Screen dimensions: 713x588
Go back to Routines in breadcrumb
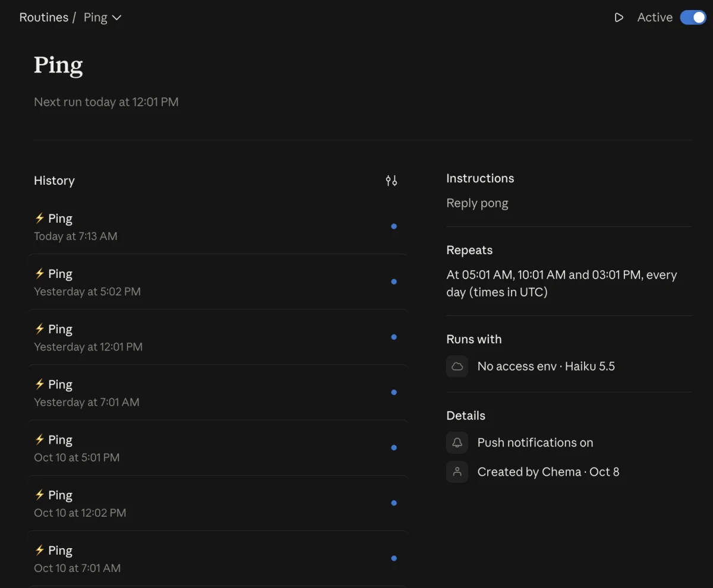coord(43,18)
